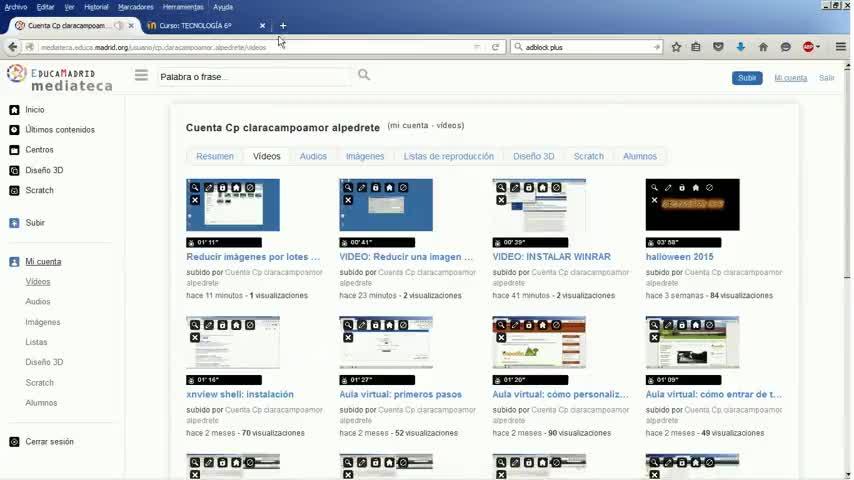Open the Adblock Plus ABP icon dropdown
854x480 pixels.
pos(811,47)
